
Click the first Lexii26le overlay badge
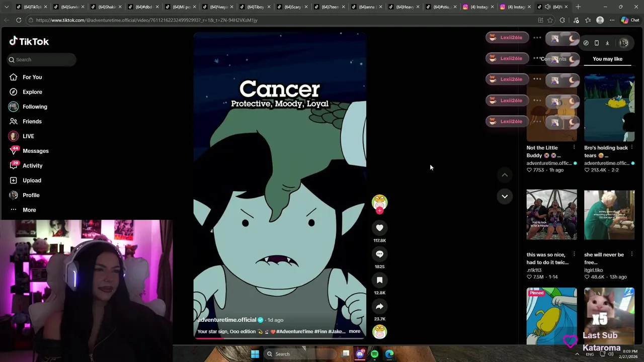tap(507, 37)
